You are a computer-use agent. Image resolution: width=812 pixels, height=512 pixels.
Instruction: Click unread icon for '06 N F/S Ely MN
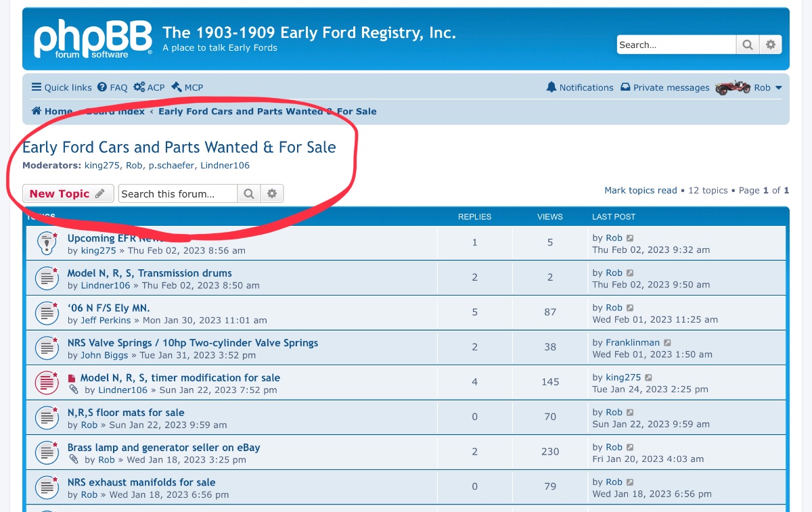pos(46,313)
